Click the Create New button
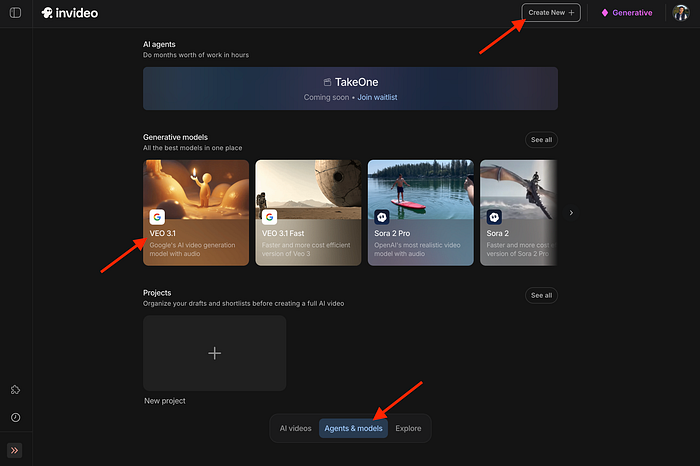Viewport: 700px width, 466px height. (x=550, y=13)
